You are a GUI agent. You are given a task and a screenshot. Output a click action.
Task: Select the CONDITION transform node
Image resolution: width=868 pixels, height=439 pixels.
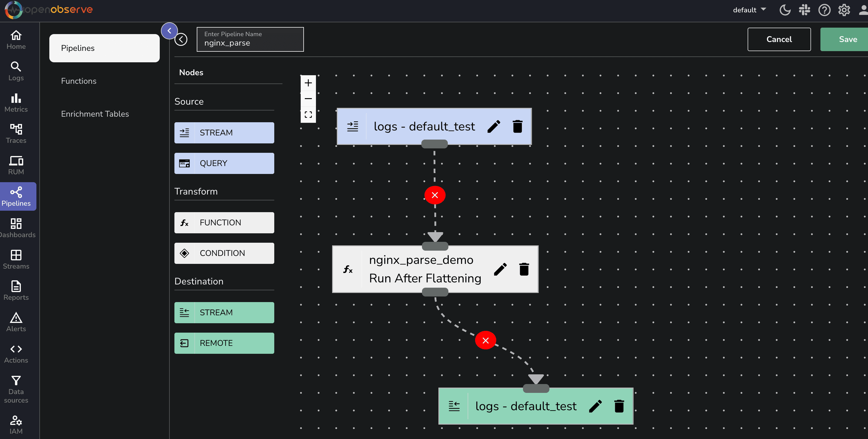click(224, 253)
